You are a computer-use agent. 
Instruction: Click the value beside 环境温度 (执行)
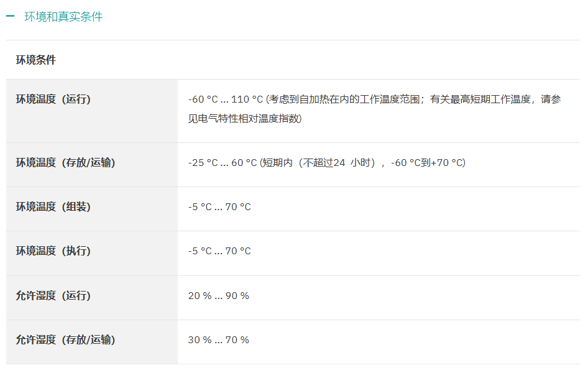pos(219,251)
